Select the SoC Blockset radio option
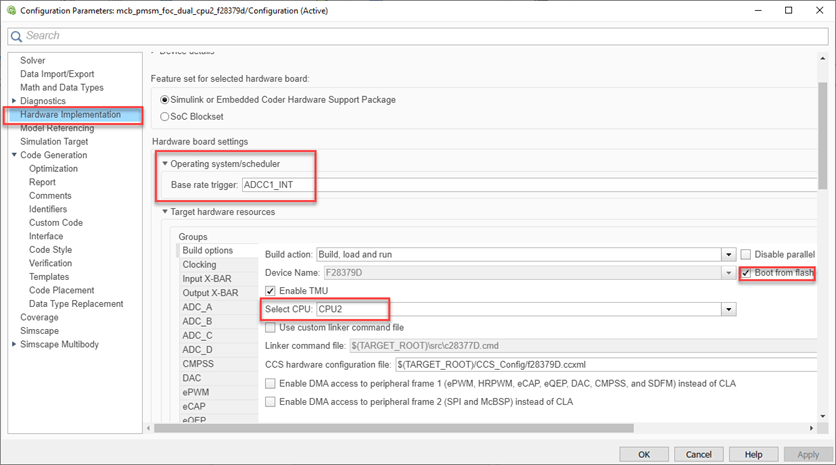This screenshot has height=465, width=836. (165, 116)
